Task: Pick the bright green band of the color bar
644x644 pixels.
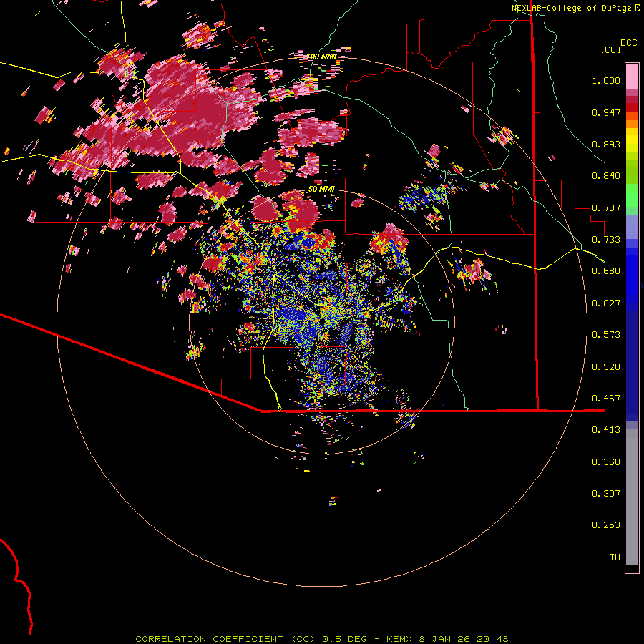Action: 632,195
